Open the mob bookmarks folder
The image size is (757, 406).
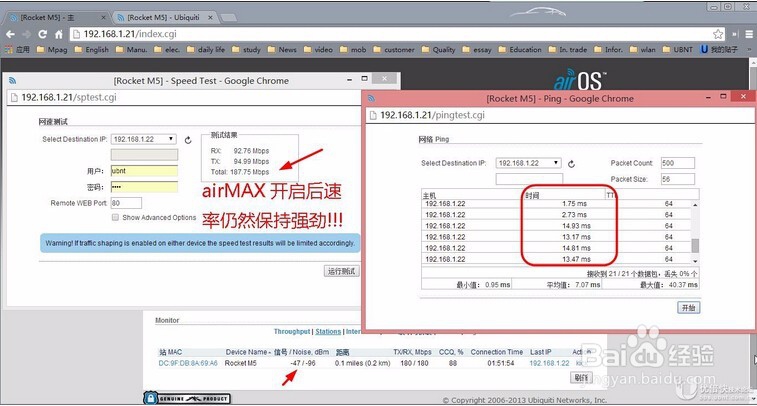(x=353, y=49)
